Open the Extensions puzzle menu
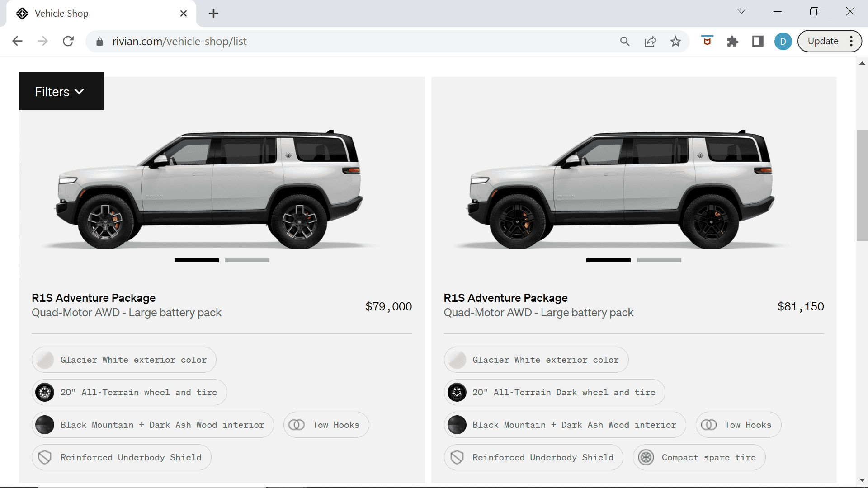This screenshot has height=488, width=868. (x=732, y=42)
